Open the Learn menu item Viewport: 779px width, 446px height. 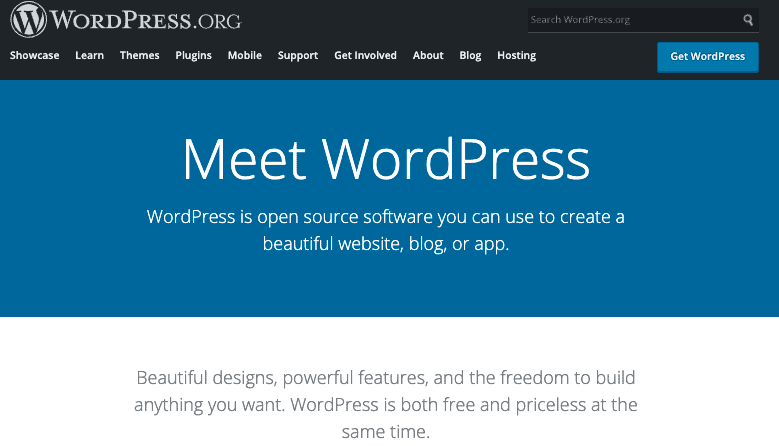click(x=89, y=56)
